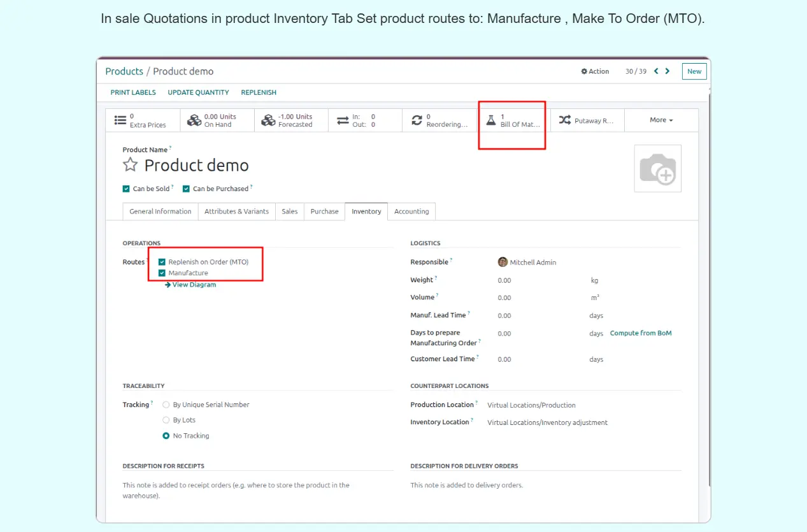
Task: Click the New button
Action: pos(694,71)
